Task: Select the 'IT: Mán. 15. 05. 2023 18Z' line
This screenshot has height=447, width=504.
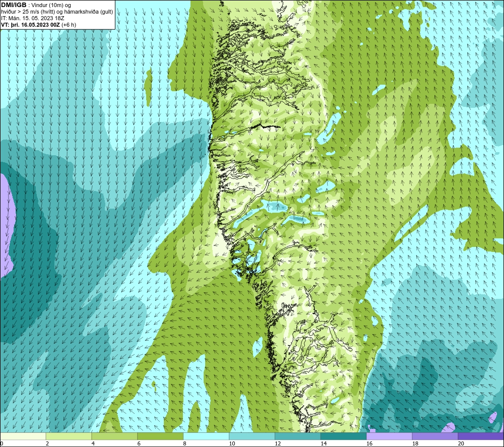Action: pyautogui.click(x=32, y=18)
